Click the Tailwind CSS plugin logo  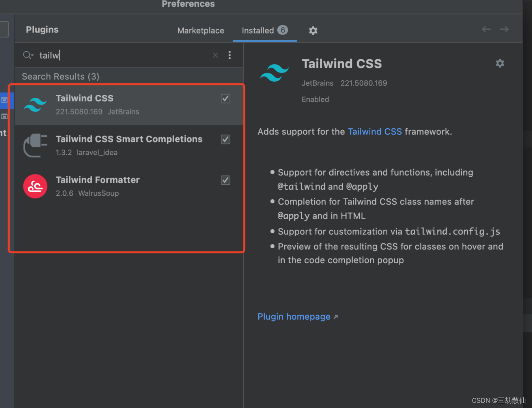coord(35,104)
